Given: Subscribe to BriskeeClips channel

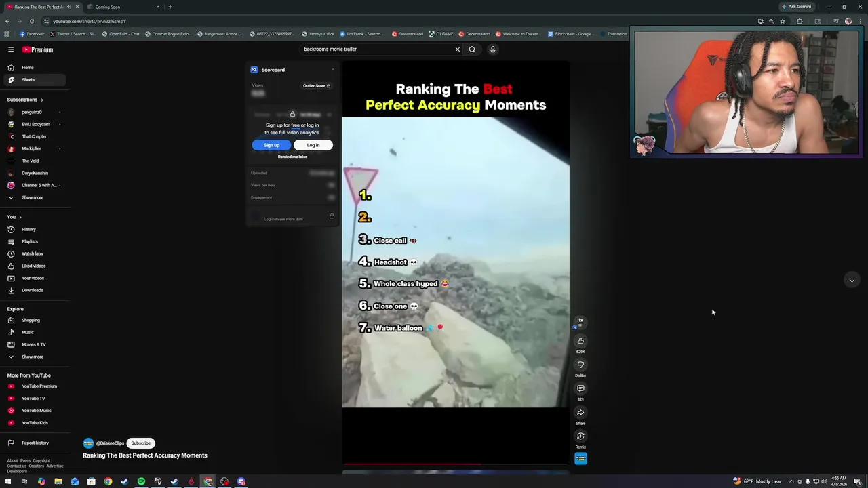Looking at the screenshot, I should pos(141,443).
